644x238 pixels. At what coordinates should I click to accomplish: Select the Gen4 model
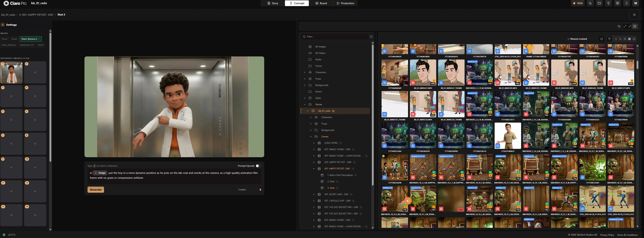click(41, 45)
